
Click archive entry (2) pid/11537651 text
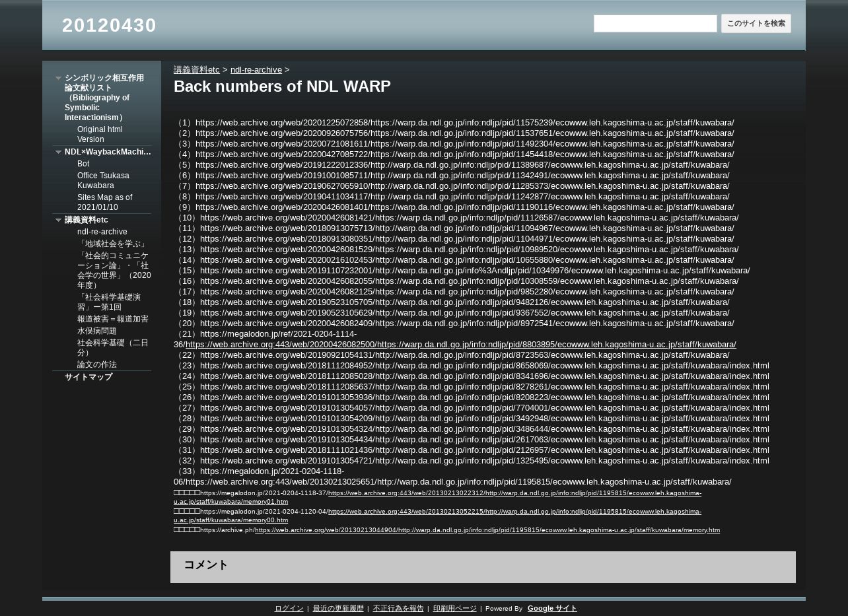tap(454, 133)
